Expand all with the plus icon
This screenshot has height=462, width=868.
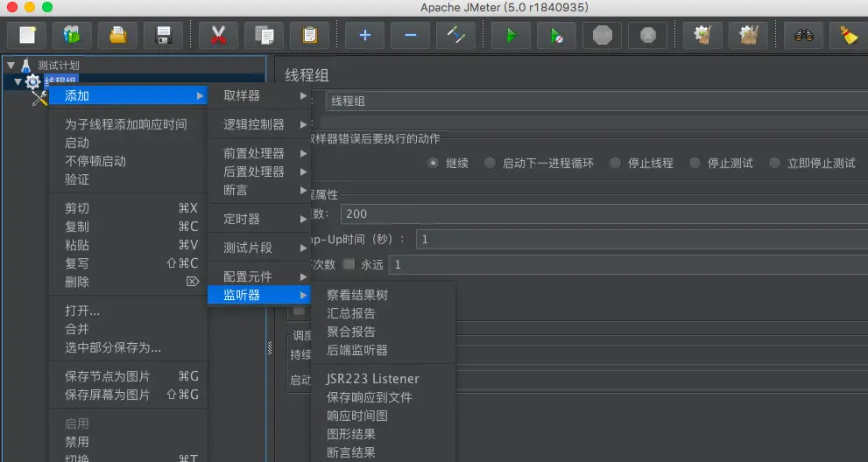tap(364, 35)
